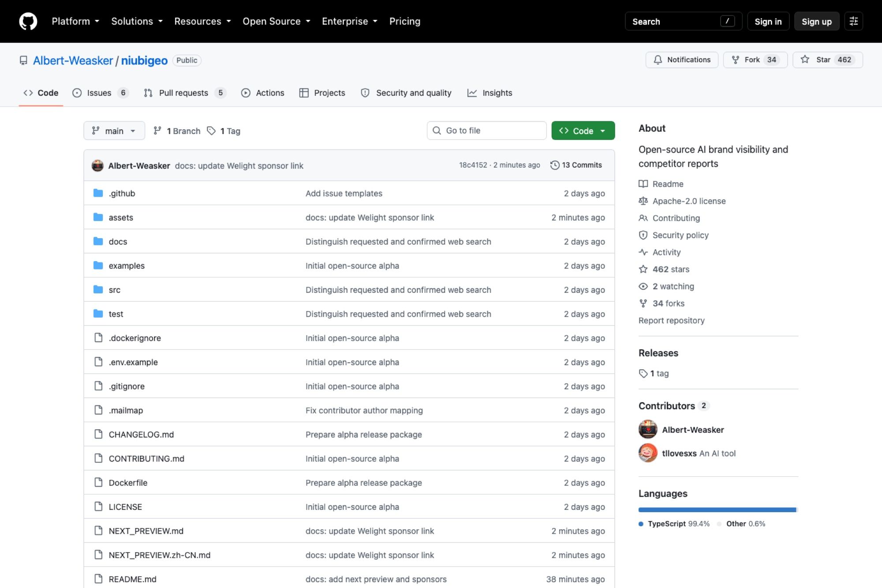The height and width of the screenshot is (588, 882).
Task: Click Albert-Weasker avatar in commit header
Action: click(97, 165)
